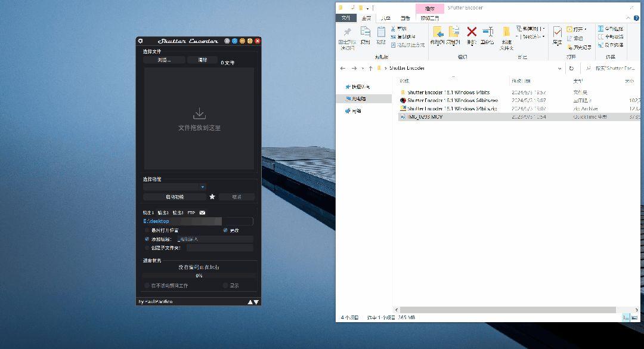
Task: Click the down triangle at Shutter Encoder bottom
Action: 256,302
